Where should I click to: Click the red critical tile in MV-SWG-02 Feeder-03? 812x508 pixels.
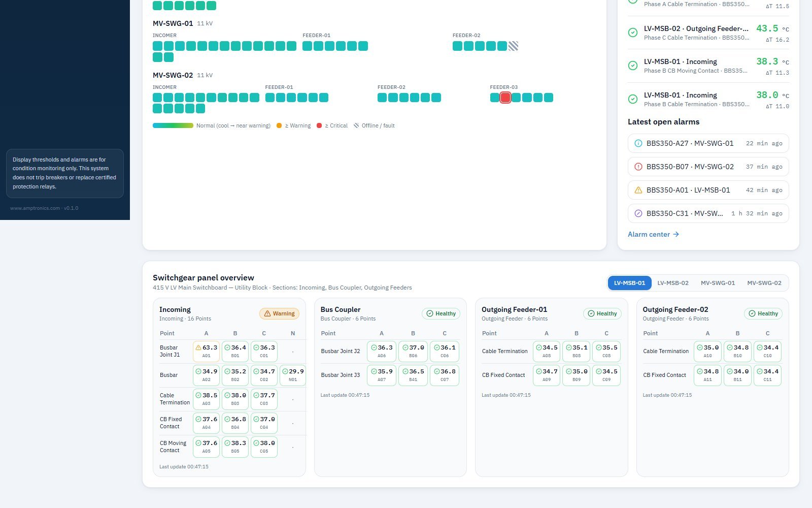(505, 98)
